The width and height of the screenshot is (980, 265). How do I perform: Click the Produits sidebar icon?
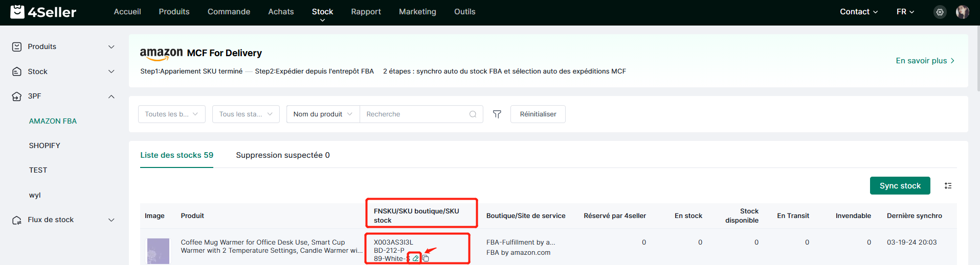(17, 46)
